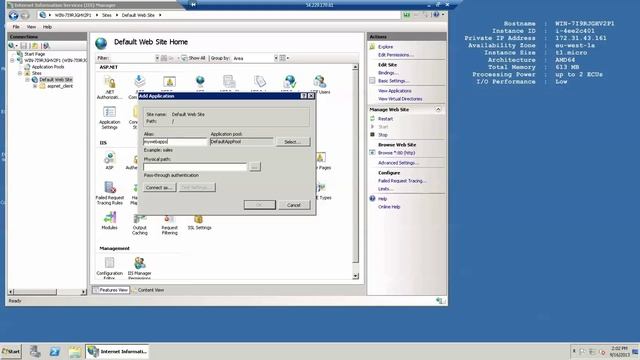The image size is (640, 360).
Task: Click the browse (...) button for physical path
Action: point(254,167)
